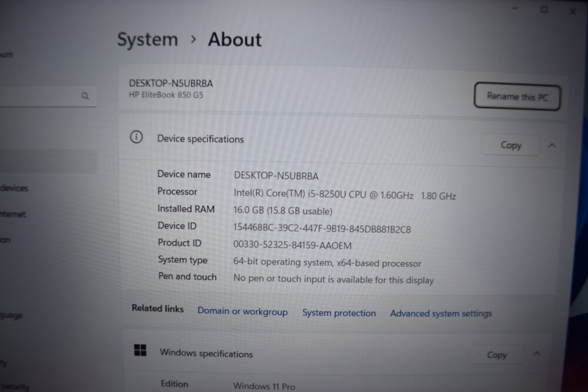The height and width of the screenshot is (392, 588).
Task: Maximize the Settings window
Action: pyautogui.click(x=544, y=10)
